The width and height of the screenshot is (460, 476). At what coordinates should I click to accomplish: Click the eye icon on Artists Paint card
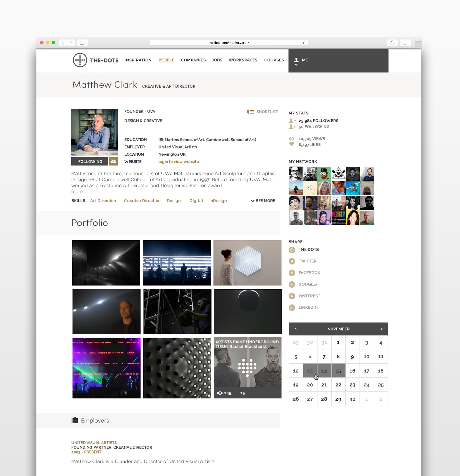click(220, 393)
